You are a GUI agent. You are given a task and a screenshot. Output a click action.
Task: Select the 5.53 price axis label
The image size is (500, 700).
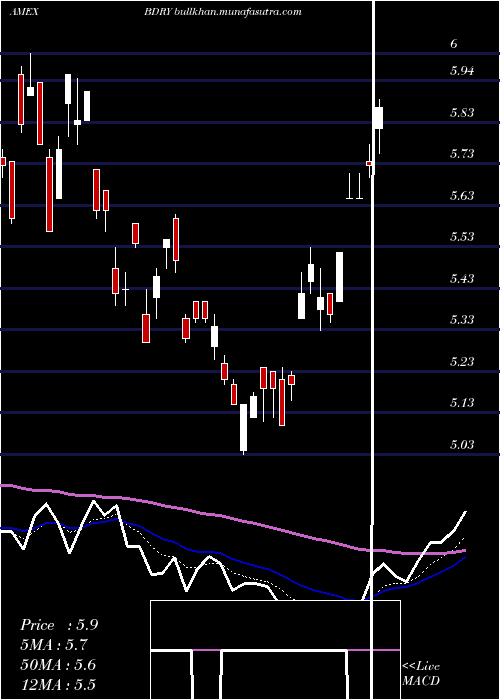[x=462, y=236]
